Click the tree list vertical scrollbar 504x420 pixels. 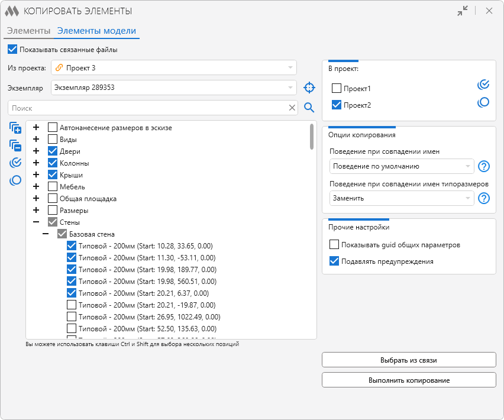(x=312, y=137)
